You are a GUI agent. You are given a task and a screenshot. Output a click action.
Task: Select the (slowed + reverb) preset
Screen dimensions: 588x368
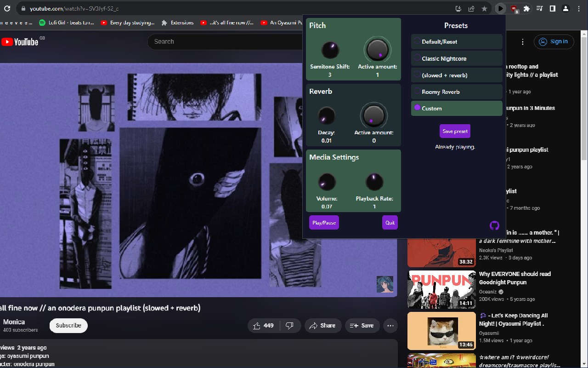pos(457,75)
